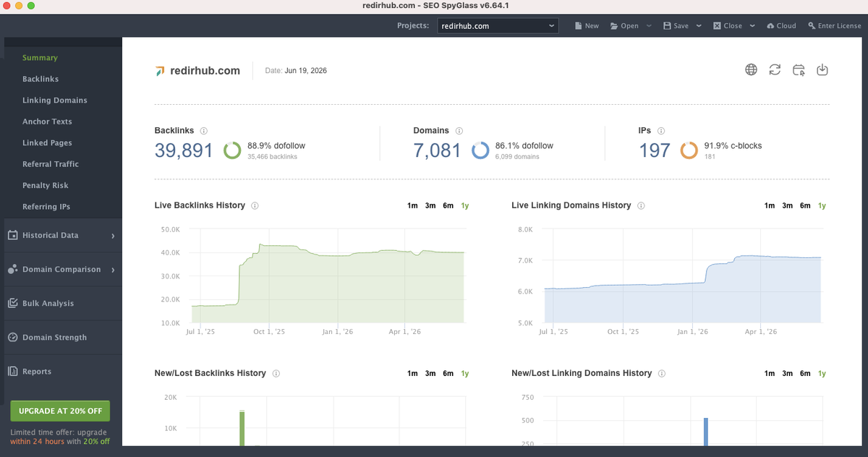Image resolution: width=868 pixels, height=457 pixels.
Task: Open Penalty Risk in sidebar
Action: (x=46, y=185)
